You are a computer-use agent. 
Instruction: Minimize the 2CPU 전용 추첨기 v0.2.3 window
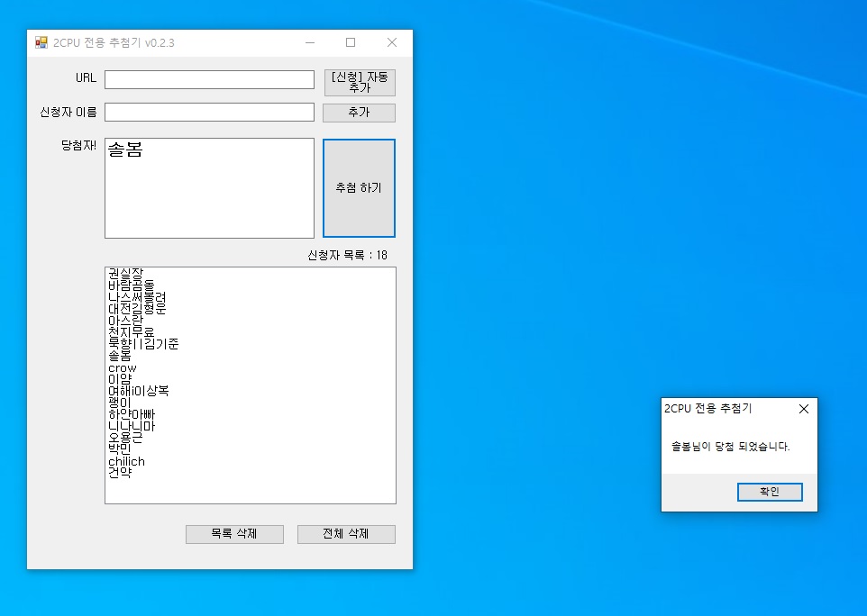point(310,42)
